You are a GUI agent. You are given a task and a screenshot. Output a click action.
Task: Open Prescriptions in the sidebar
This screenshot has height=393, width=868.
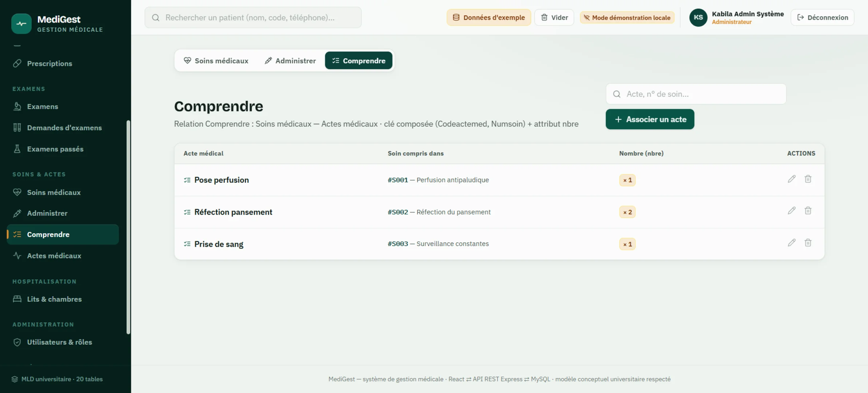click(63, 64)
